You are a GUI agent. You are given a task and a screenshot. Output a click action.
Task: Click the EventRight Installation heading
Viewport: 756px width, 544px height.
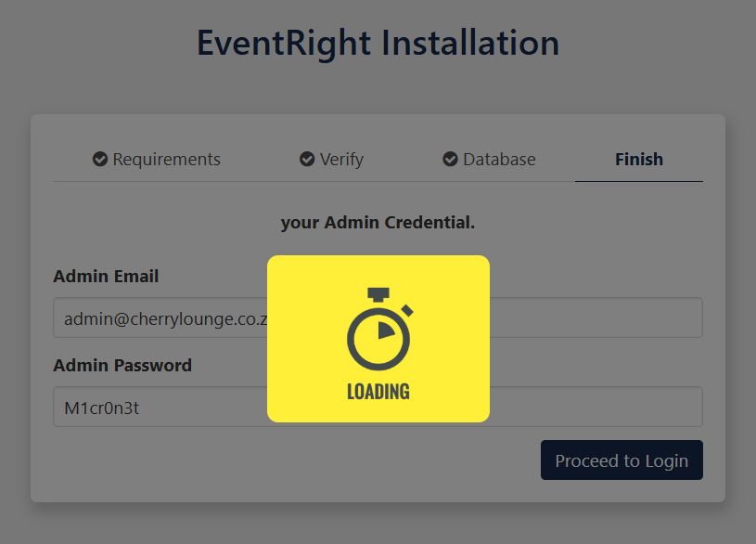(x=378, y=43)
